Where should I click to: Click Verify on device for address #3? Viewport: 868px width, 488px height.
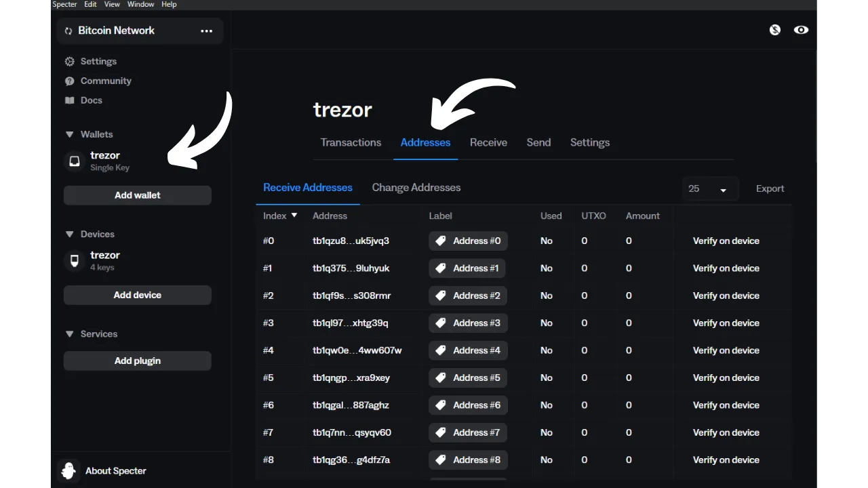[x=726, y=323]
